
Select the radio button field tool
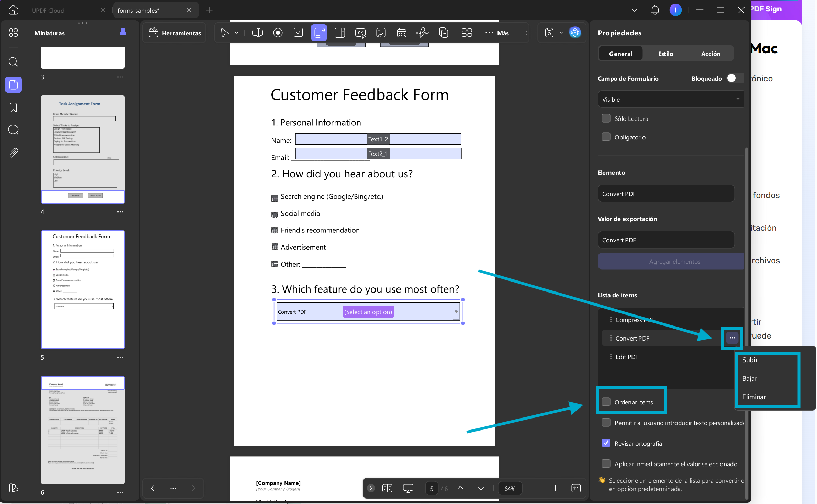point(278,33)
